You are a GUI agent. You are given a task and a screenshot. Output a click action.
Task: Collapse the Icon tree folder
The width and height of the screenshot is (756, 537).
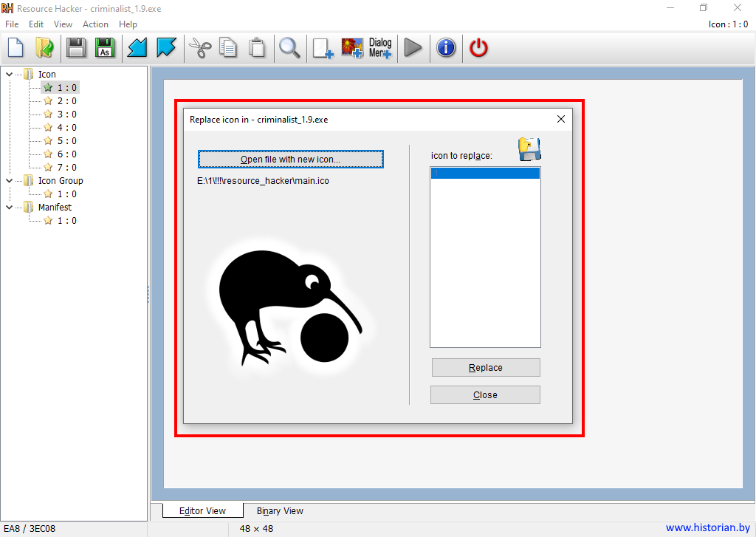coord(9,74)
